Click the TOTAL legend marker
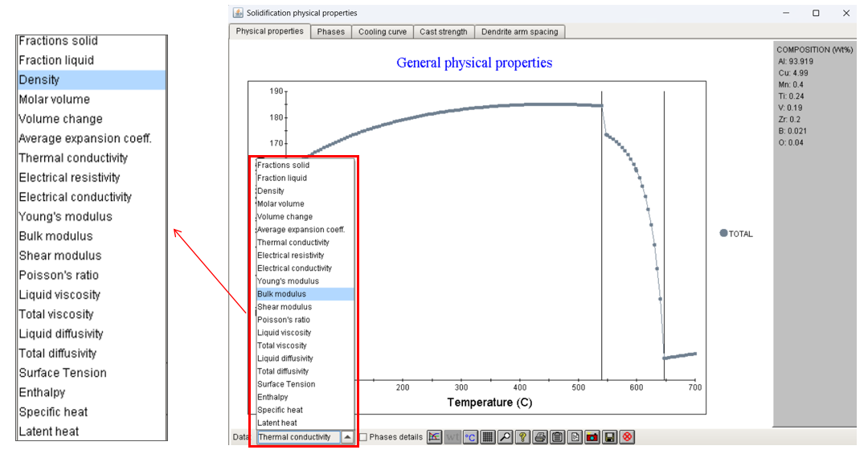The width and height of the screenshot is (868, 454). (723, 234)
